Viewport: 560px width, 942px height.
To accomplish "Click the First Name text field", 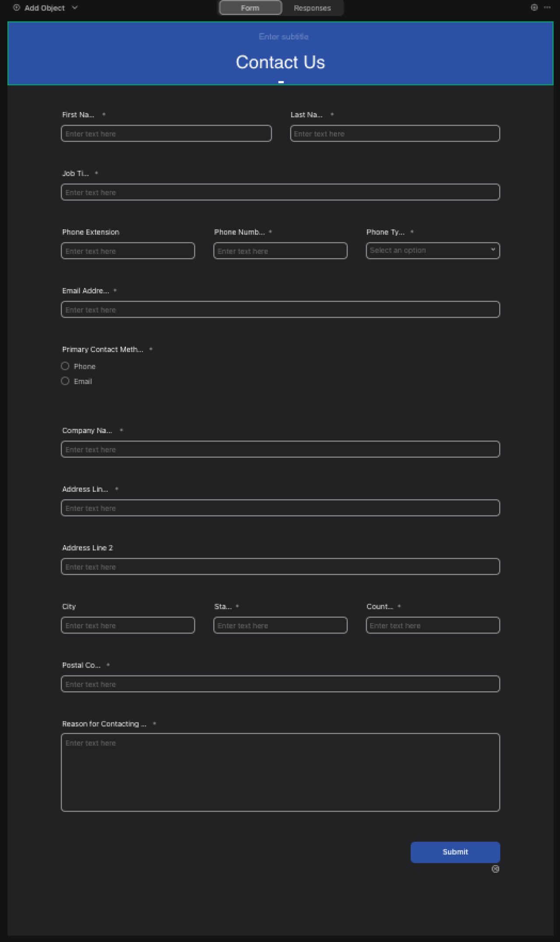I will click(166, 133).
